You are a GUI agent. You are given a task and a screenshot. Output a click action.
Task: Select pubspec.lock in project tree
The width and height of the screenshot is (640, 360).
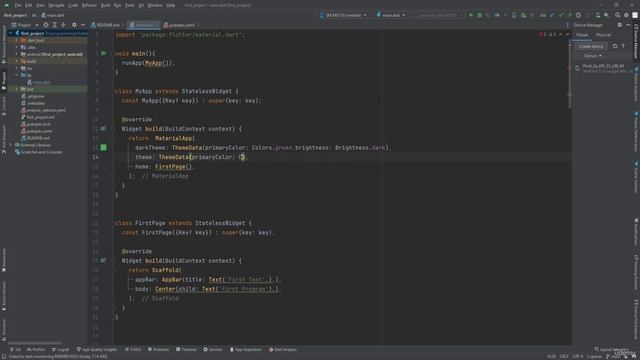click(36, 124)
